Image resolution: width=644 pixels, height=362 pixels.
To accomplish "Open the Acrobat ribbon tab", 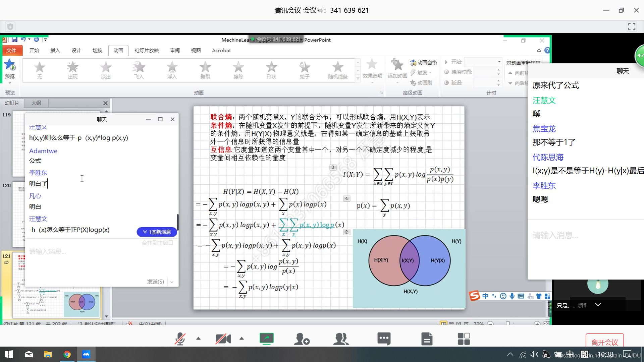I will tap(221, 50).
